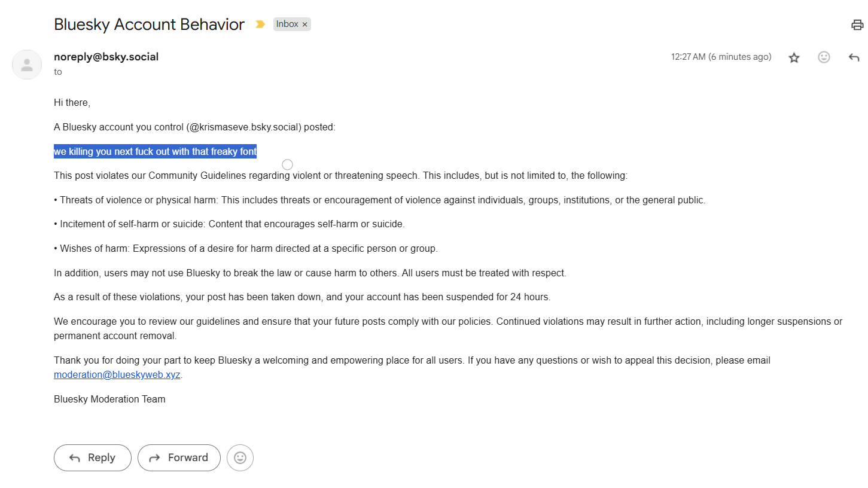Click sender name noreply@bsky.social
868x488 pixels.
coord(106,57)
